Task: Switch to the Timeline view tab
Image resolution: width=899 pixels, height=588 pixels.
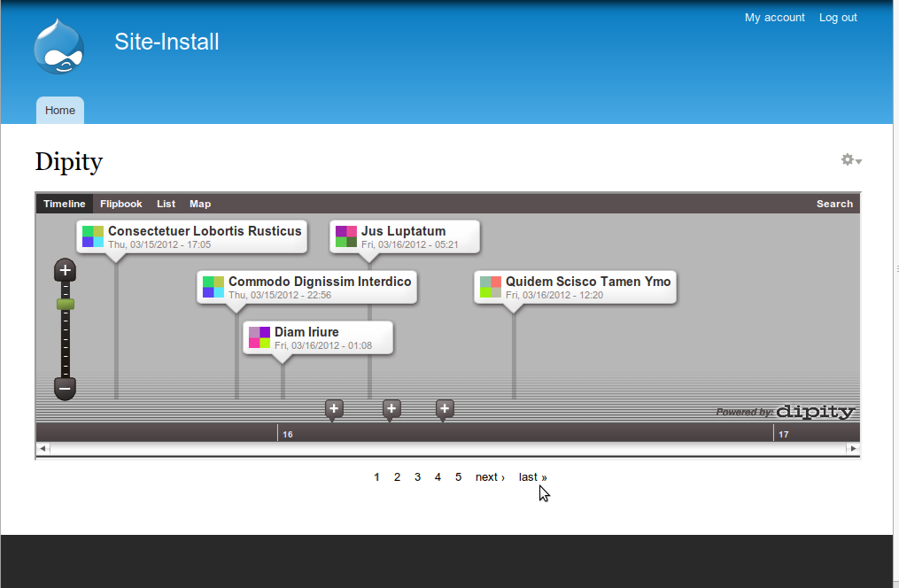Action: 64,204
